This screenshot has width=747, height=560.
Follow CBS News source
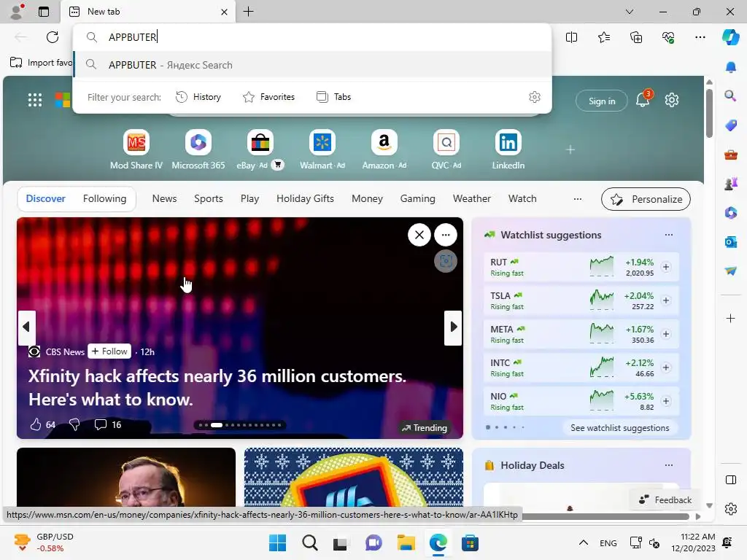109,351
